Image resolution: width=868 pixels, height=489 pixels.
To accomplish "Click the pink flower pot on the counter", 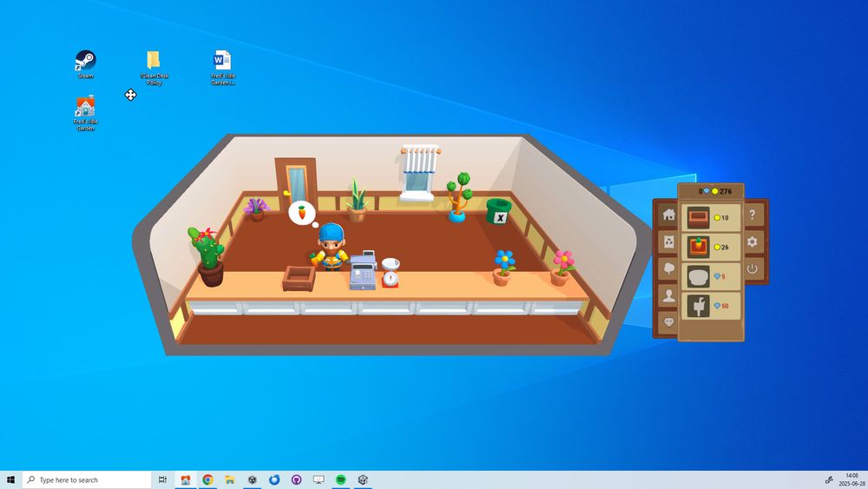I will tap(562, 268).
